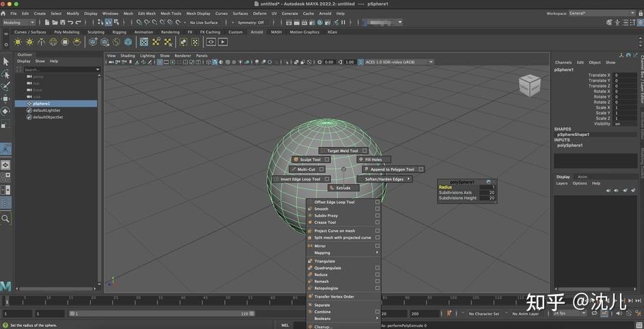
Task: Open the Modeling menu set dropdown
Action: [x=19, y=23]
